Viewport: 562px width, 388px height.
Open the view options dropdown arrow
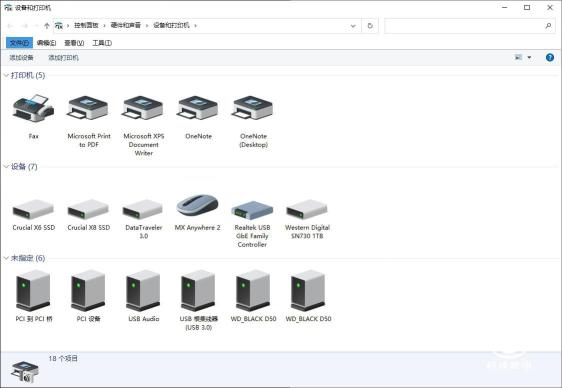(x=529, y=57)
